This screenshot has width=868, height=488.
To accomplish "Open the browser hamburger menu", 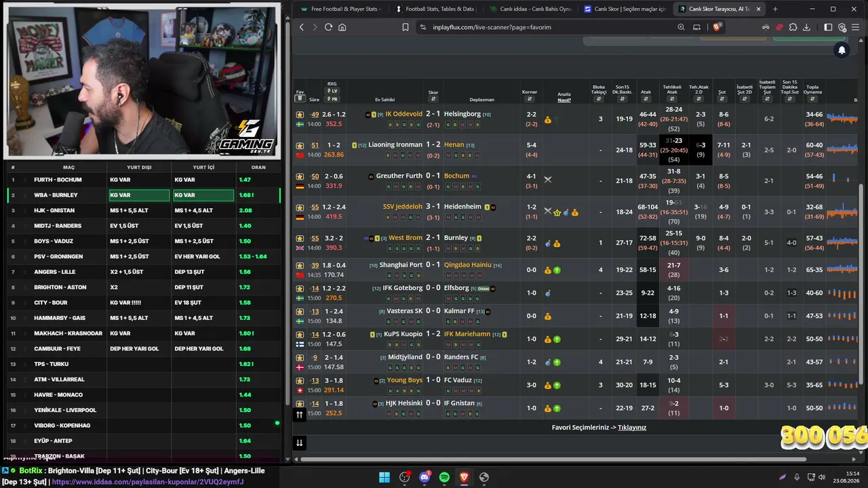I will 855,27.
